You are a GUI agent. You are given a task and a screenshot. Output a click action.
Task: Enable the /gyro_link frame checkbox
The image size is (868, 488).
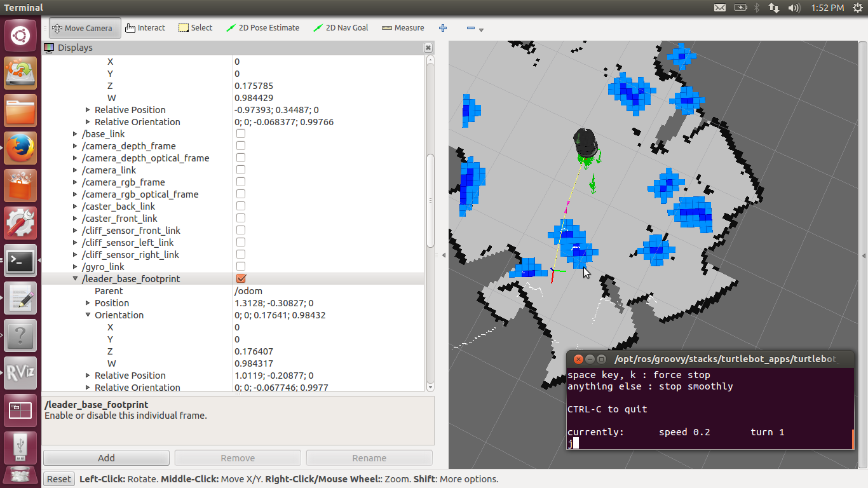[241, 267]
